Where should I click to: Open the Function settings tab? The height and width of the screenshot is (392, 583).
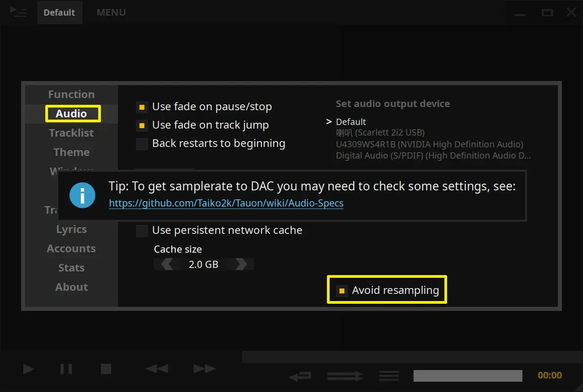[x=71, y=95]
